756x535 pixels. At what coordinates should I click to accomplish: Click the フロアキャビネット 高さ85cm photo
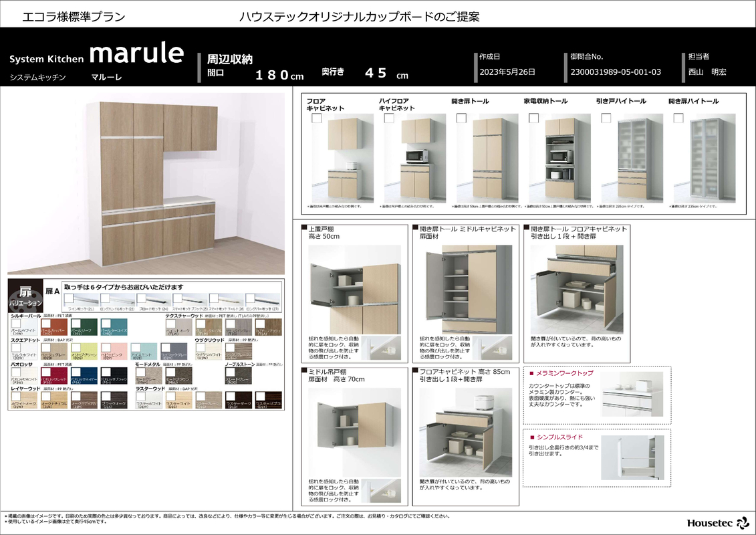[x=456, y=431]
